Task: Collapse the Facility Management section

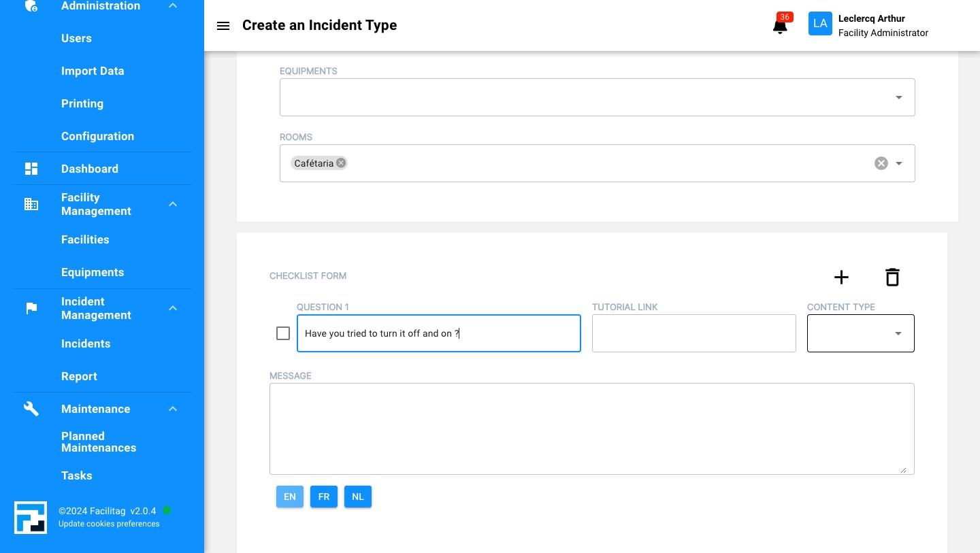Action: (173, 204)
